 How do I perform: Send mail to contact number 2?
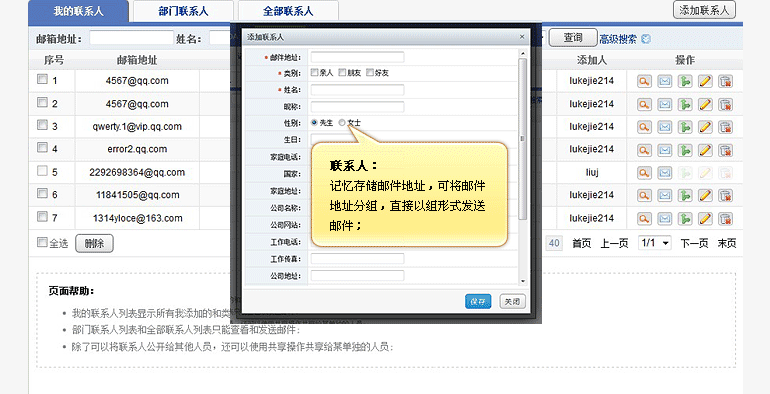pyautogui.click(x=664, y=104)
